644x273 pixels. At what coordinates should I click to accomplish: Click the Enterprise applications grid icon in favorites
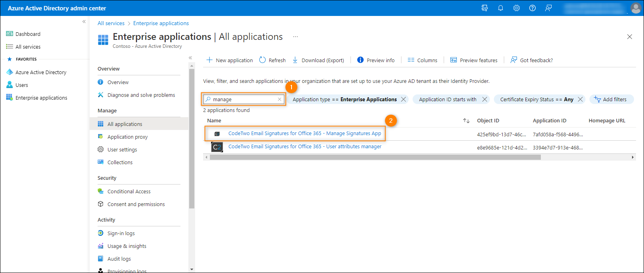coord(10,98)
